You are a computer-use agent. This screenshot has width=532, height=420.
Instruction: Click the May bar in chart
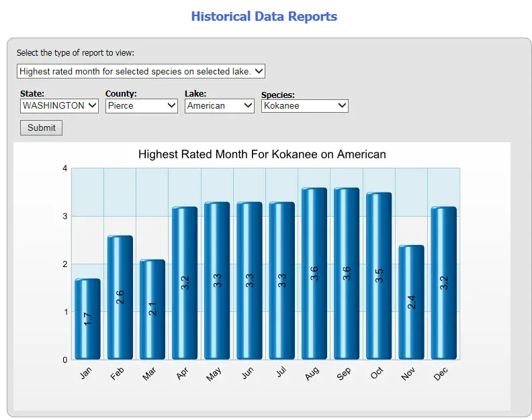(x=217, y=281)
